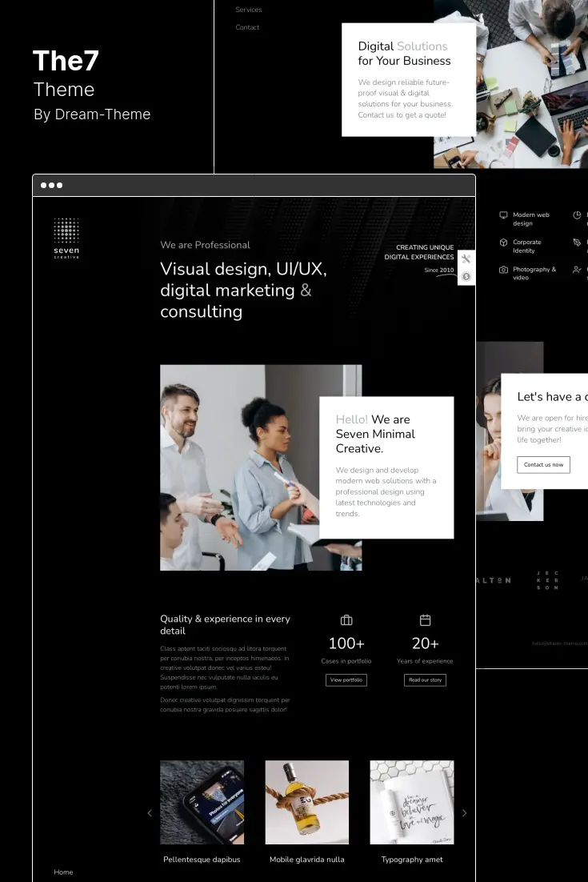The image size is (588, 882).
Task: Click the 'CREATING UNIQUE' tagline text
Action: [425, 247]
